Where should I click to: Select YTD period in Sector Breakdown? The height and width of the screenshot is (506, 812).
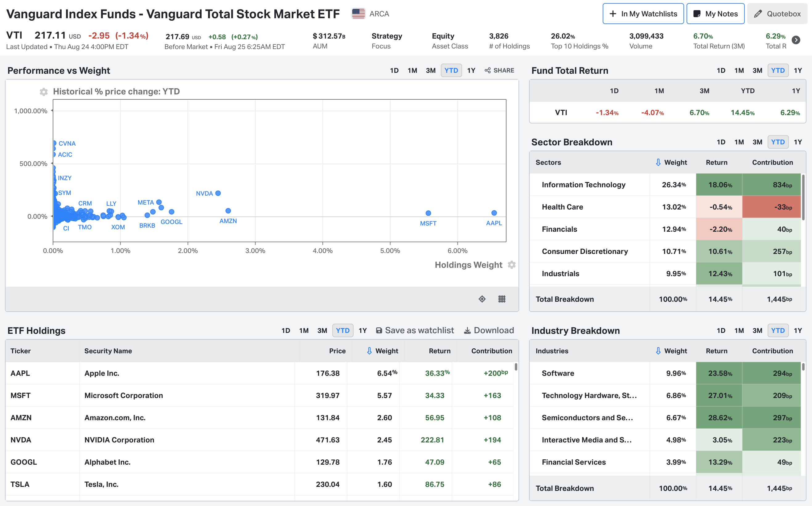point(778,142)
